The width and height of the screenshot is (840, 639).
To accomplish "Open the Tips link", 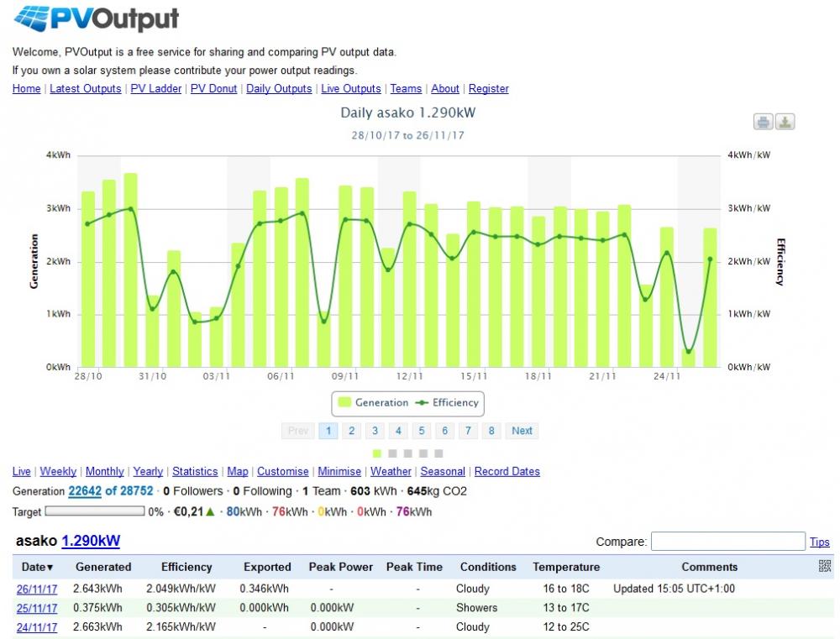I will (x=820, y=542).
